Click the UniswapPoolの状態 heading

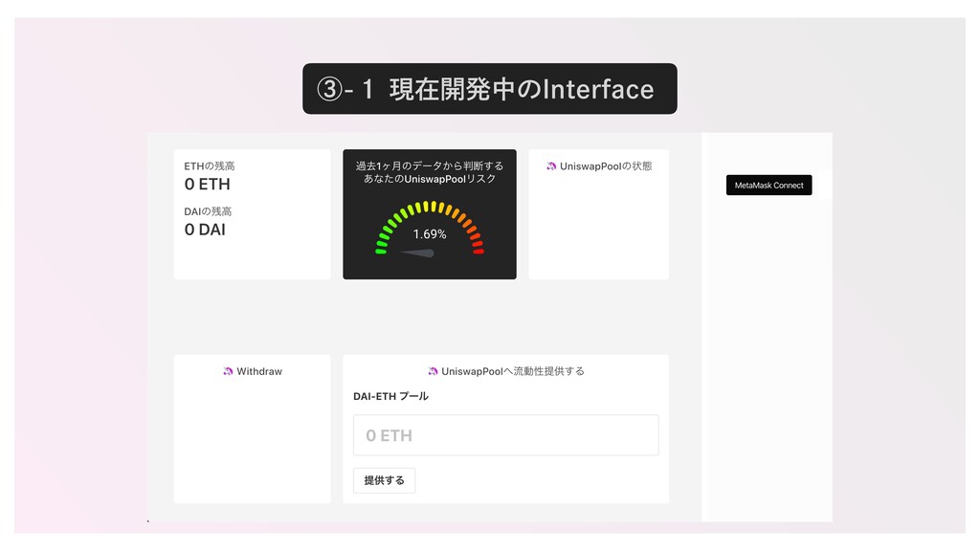pyautogui.click(x=606, y=166)
